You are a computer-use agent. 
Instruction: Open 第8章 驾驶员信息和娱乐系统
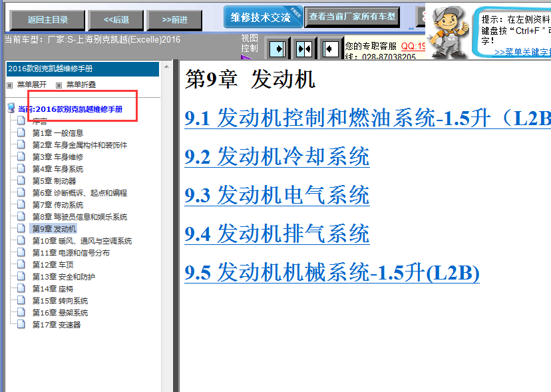[80, 217]
